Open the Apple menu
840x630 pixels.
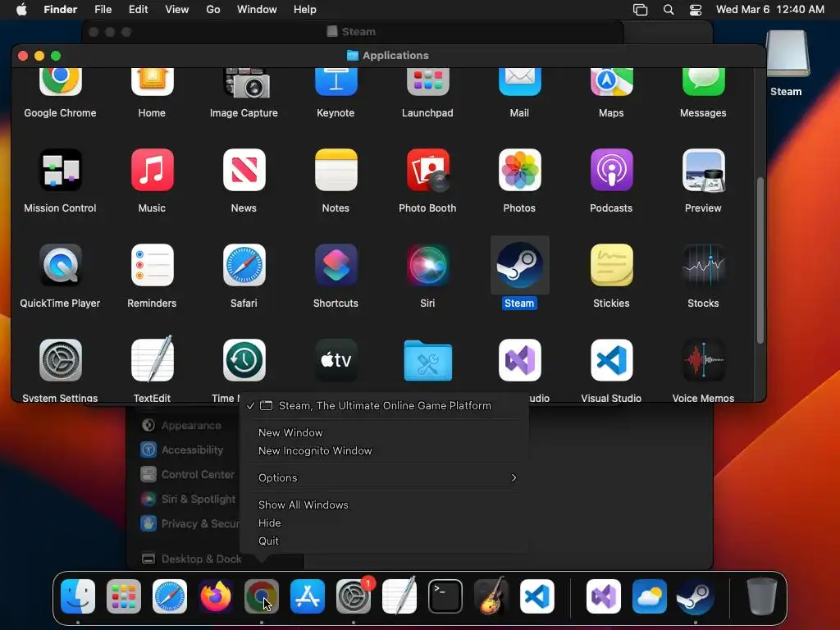point(21,10)
